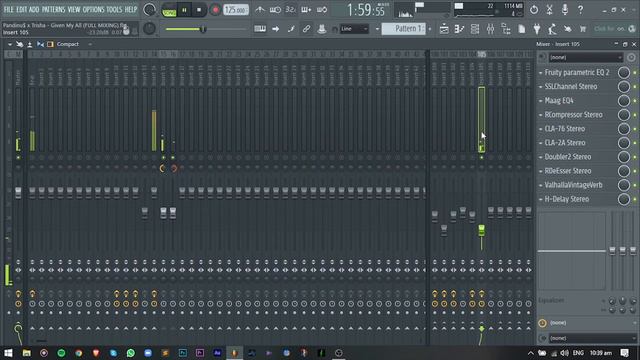Open Fruity parametric EQ 2 slot
The width and height of the screenshot is (640, 360).
(577, 72)
